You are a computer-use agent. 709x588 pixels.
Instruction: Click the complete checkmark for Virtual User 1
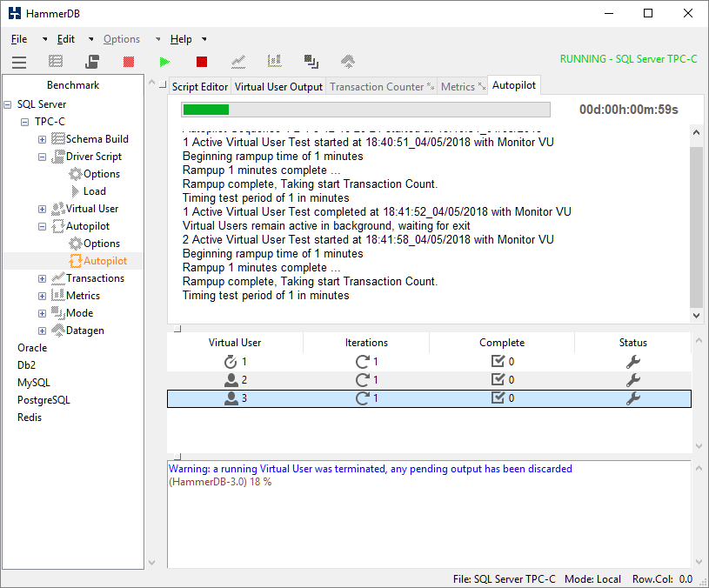point(498,361)
